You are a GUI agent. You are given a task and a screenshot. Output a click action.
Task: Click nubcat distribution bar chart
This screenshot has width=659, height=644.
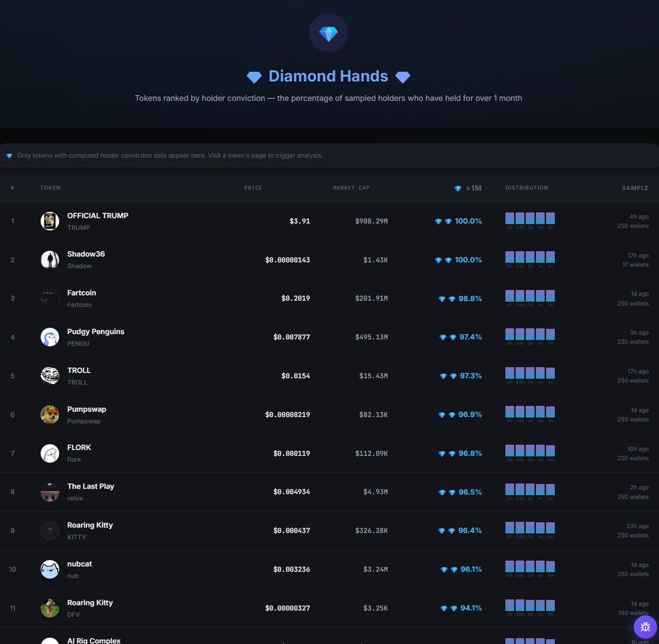[x=530, y=569]
